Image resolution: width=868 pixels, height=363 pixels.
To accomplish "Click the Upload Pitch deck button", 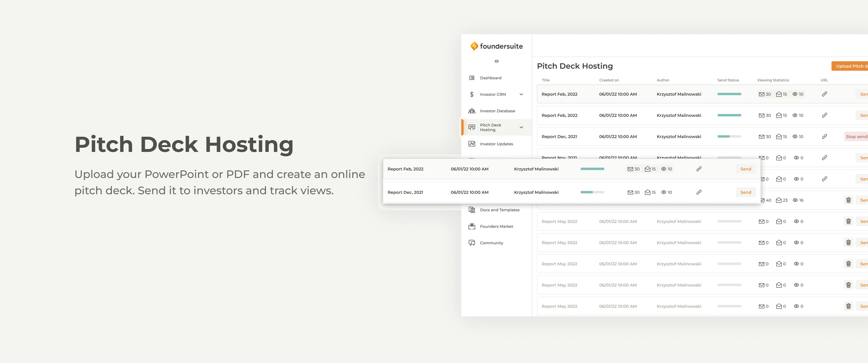I will pos(850,66).
